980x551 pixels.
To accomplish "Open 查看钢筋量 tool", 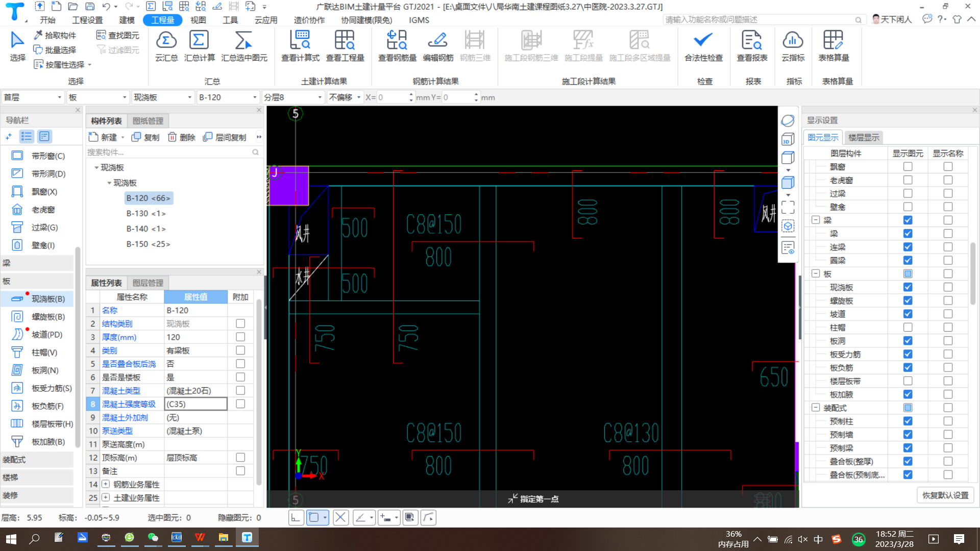I will pos(397,46).
